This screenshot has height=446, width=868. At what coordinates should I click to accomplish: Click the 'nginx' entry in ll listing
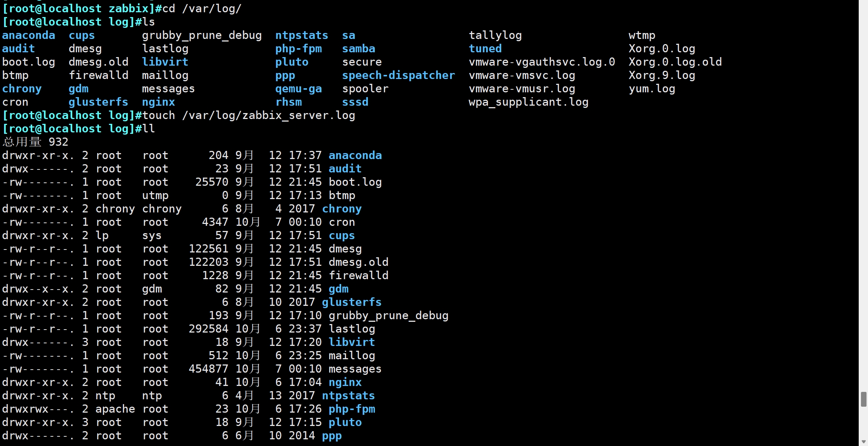coord(345,383)
